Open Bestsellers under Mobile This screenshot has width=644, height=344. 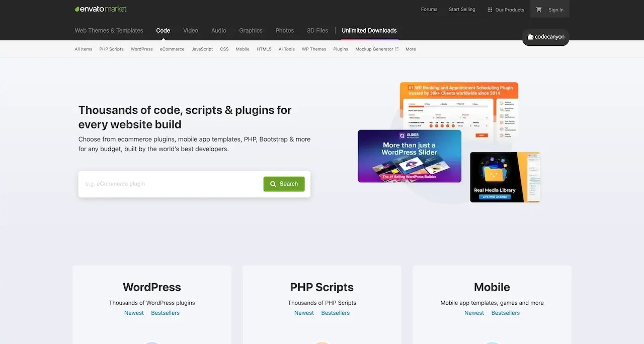point(505,313)
